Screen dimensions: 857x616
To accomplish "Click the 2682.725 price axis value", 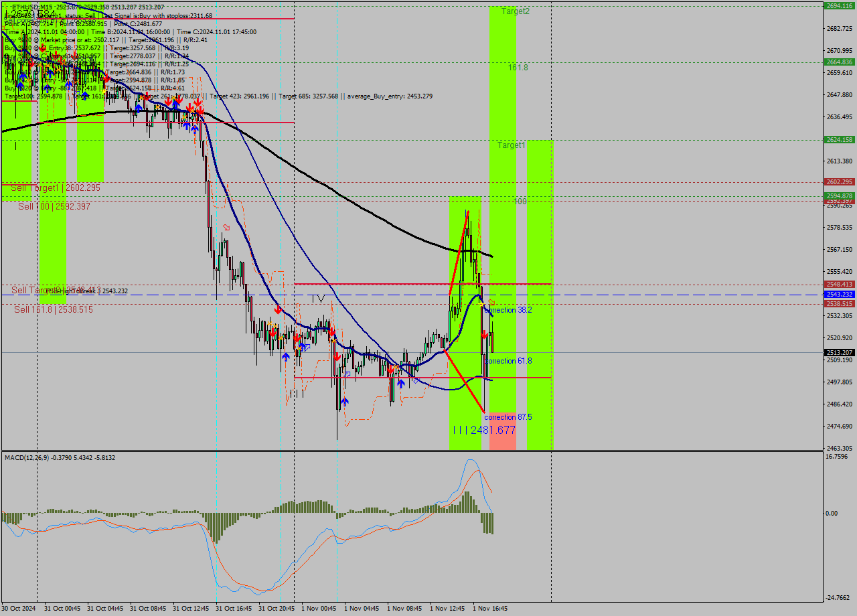I will click(x=840, y=29).
